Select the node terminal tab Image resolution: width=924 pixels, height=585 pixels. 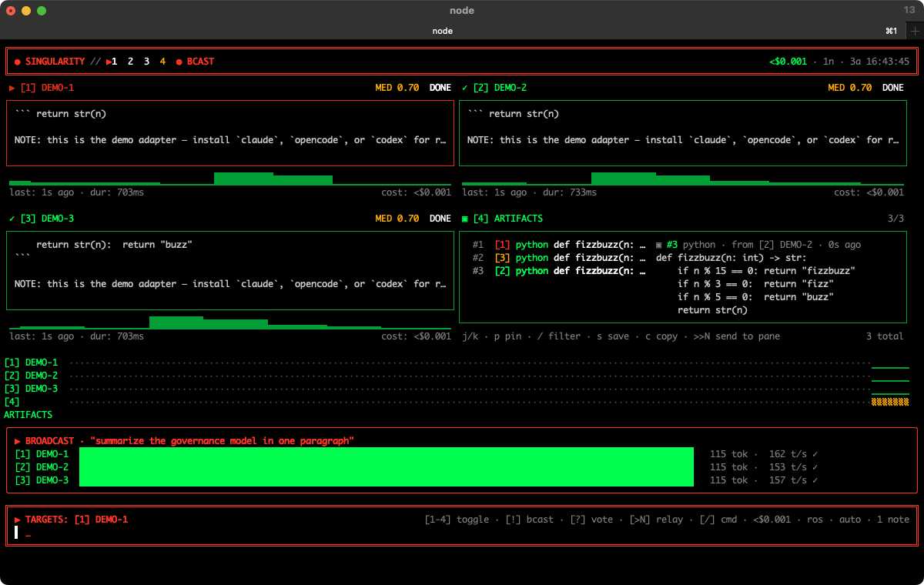tap(442, 31)
